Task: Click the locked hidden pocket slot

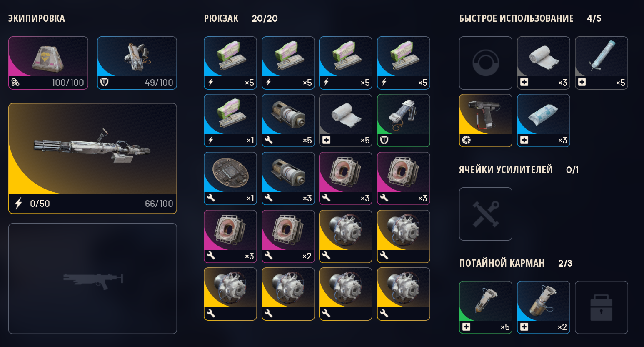Action: (601, 307)
